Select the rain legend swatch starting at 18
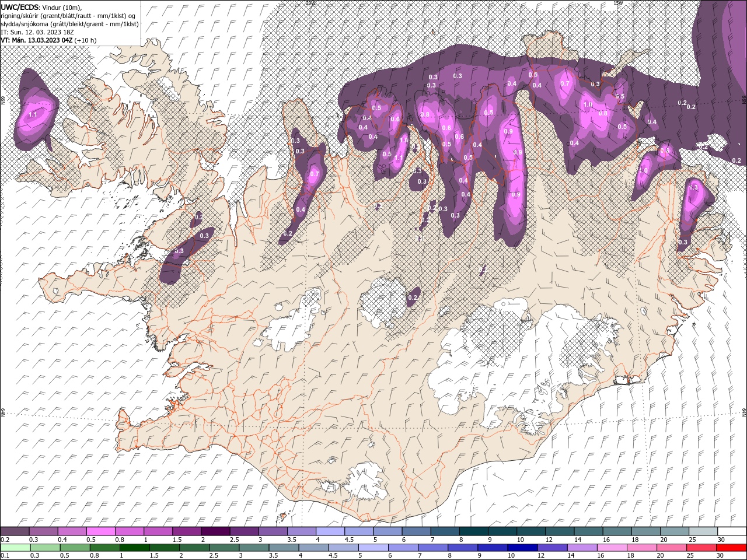The width and height of the screenshot is (747, 560). [x=641, y=548]
